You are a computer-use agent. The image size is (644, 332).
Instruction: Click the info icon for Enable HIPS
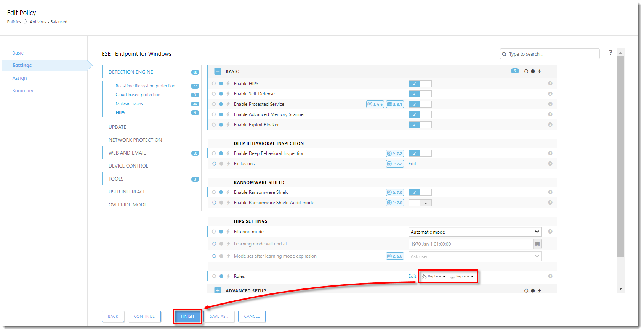click(550, 84)
